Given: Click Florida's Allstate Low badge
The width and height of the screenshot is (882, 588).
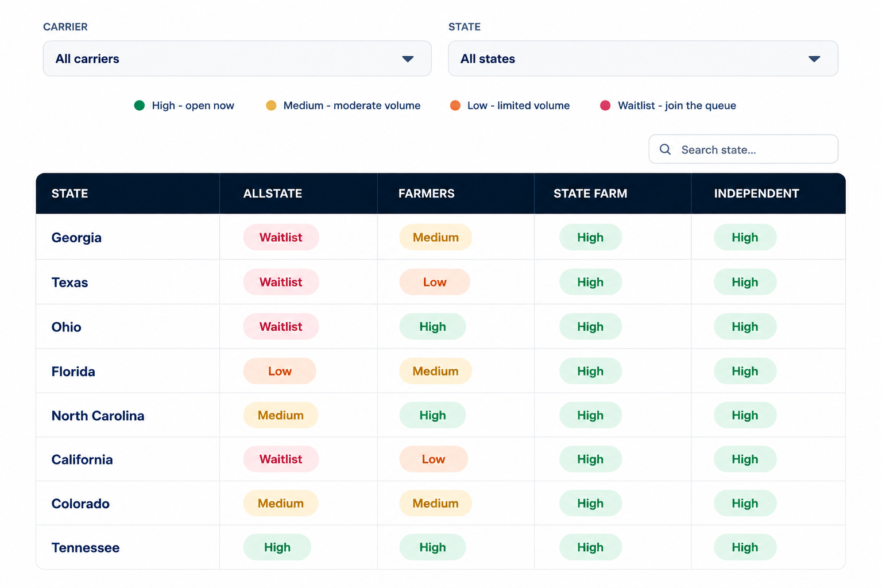Looking at the screenshot, I should click(x=280, y=371).
